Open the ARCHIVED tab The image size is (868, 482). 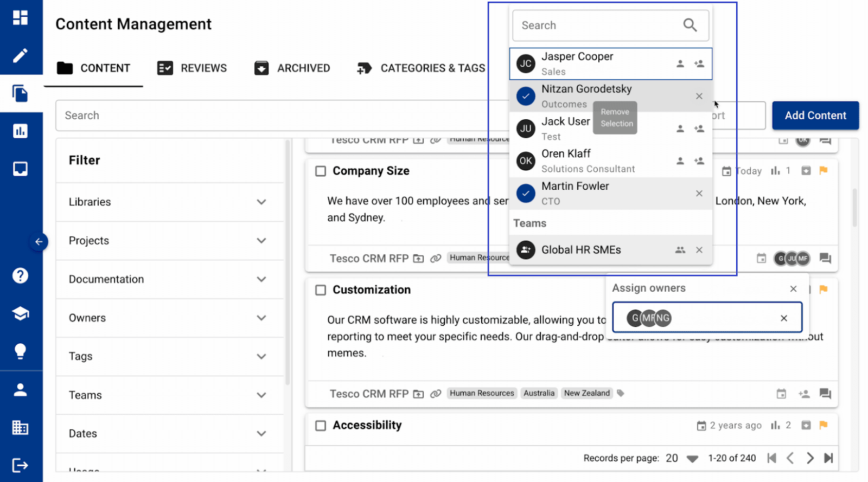tap(292, 68)
